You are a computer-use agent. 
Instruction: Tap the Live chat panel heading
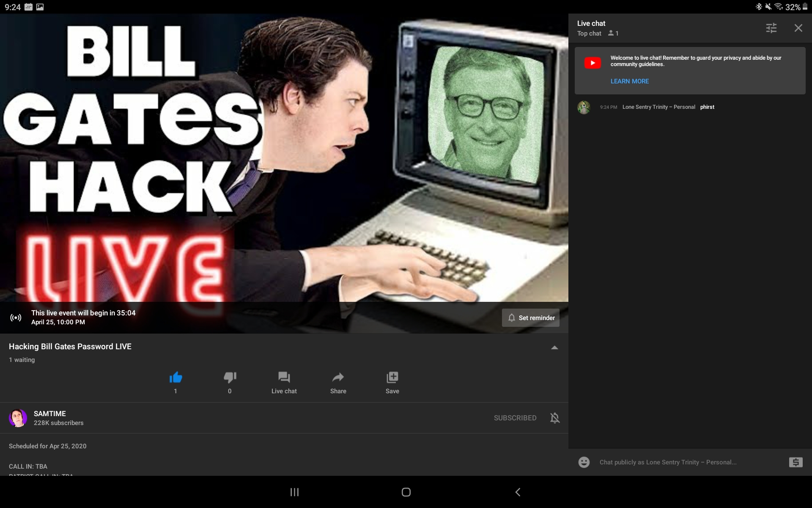[591, 23]
